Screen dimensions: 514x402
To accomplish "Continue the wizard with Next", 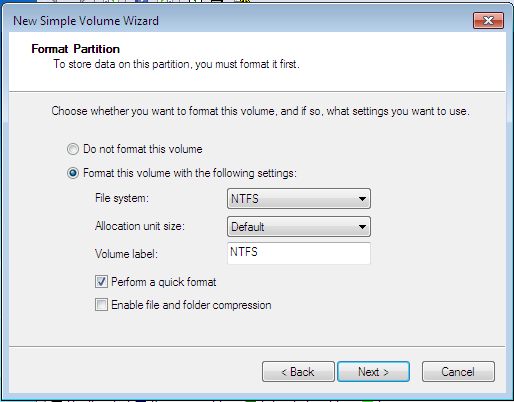I will point(373,371).
